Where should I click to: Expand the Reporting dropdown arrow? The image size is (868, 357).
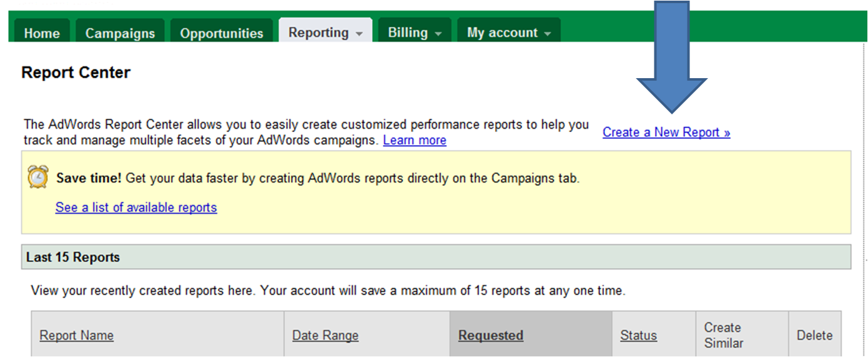tap(359, 34)
